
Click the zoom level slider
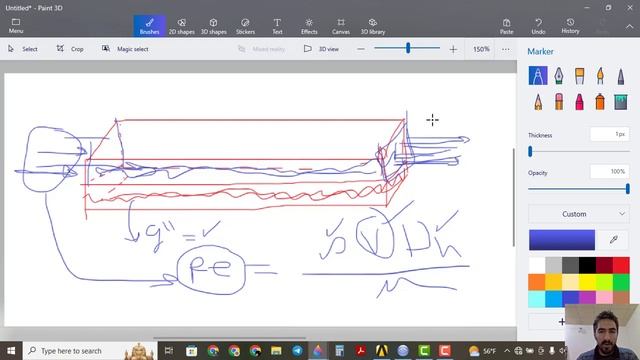(407, 49)
